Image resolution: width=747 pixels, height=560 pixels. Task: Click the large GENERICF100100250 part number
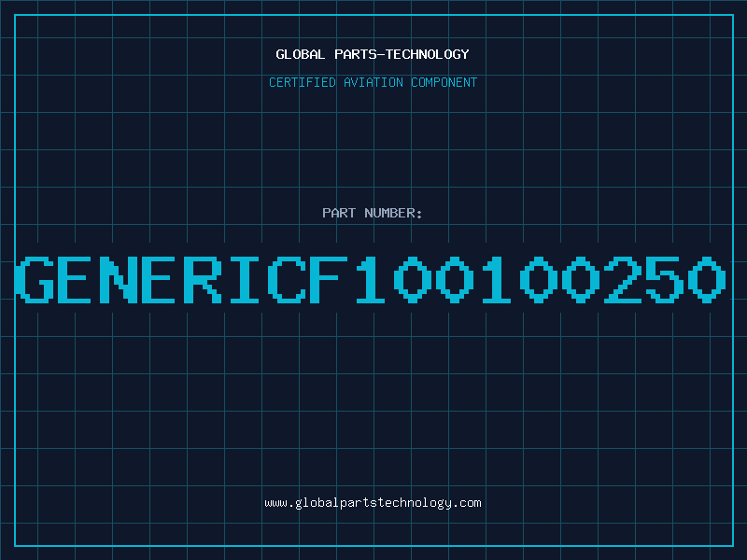[x=371, y=279]
